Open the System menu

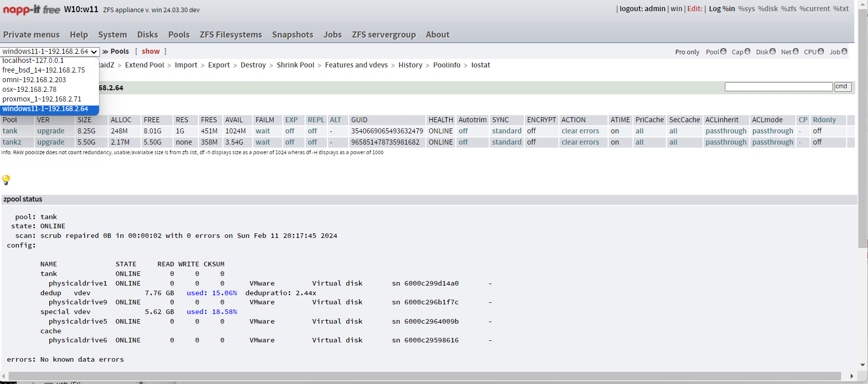[x=113, y=34]
